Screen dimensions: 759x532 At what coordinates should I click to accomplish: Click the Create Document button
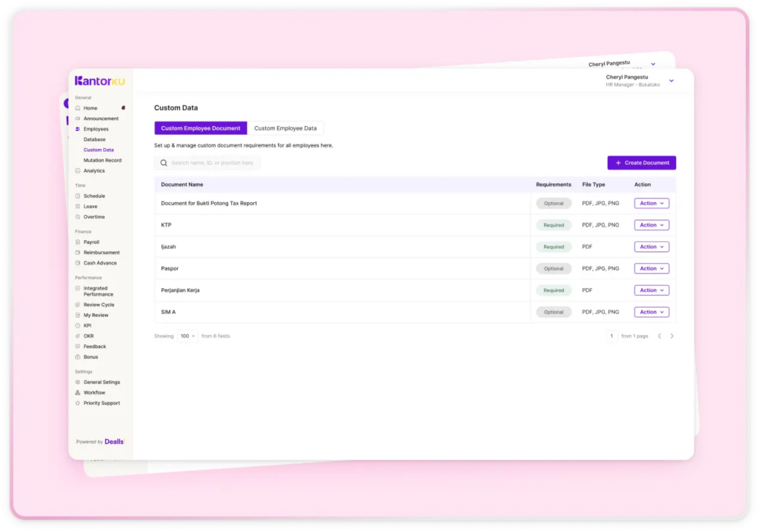tap(641, 163)
